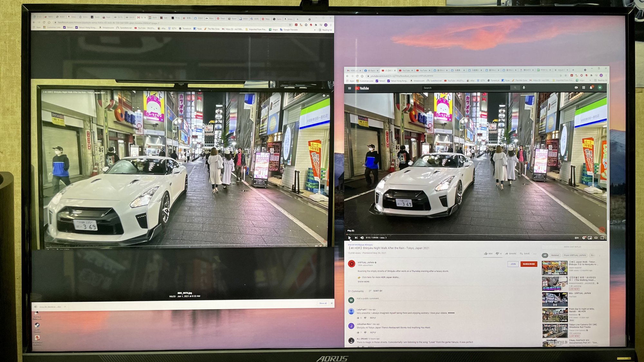Open the miniplayer from video controls
The image size is (644, 362).
coord(590,238)
